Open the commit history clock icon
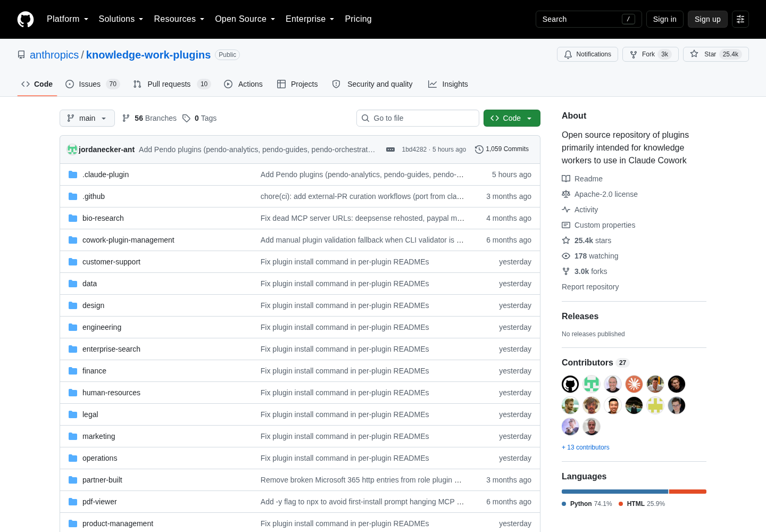766x532 pixels. coord(479,149)
